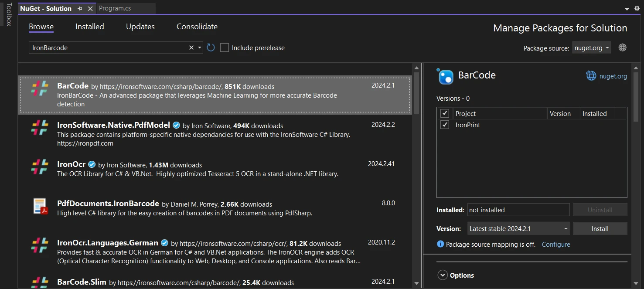Click the refresh icon beside search box
Image resolution: width=644 pixels, height=289 pixels.
click(x=211, y=48)
